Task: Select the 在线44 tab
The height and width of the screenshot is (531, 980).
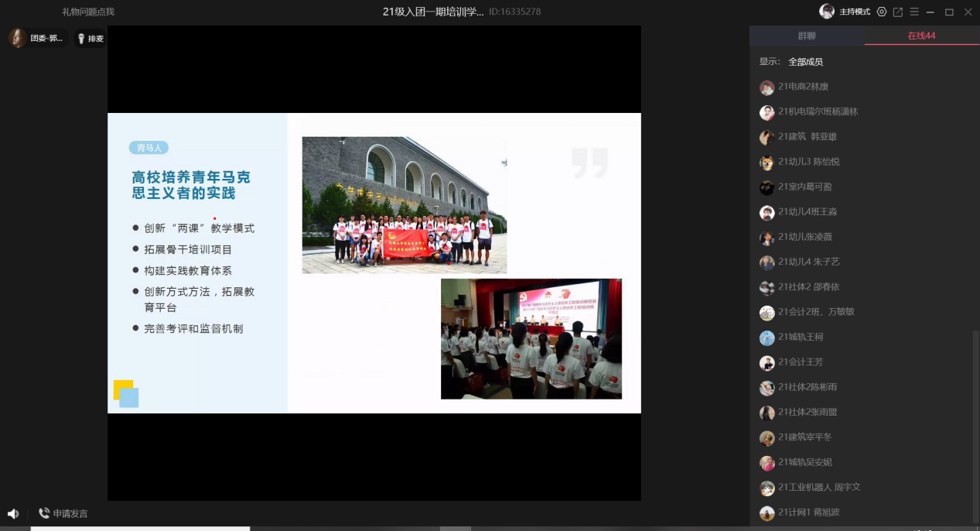Action: click(x=921, y=36)
